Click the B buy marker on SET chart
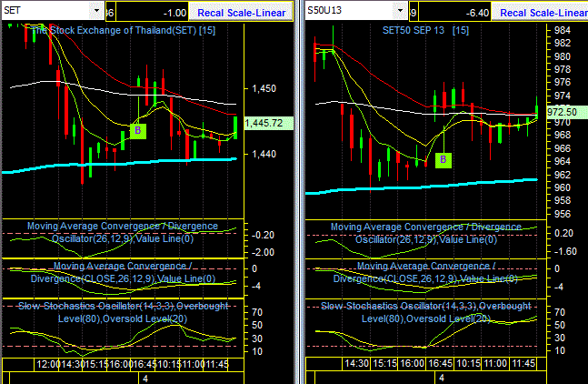The height and width of the screenshot is (384, 588). [x=137, y=131]
